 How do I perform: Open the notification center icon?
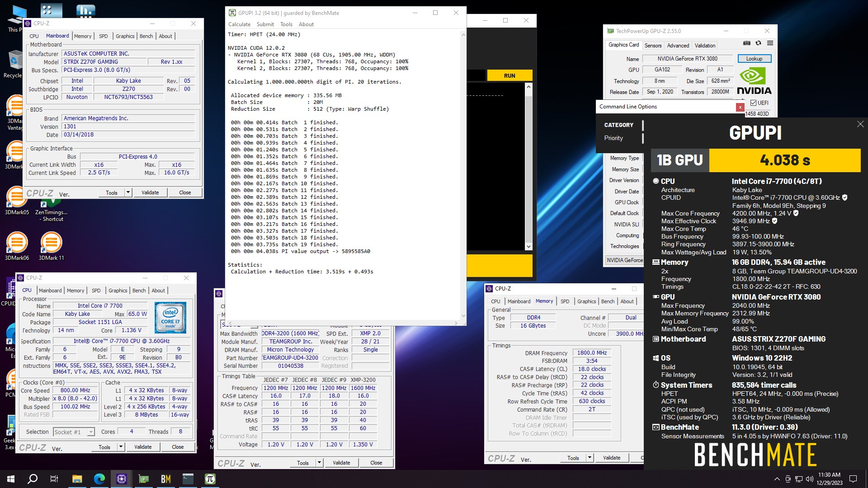coord(853,479)
